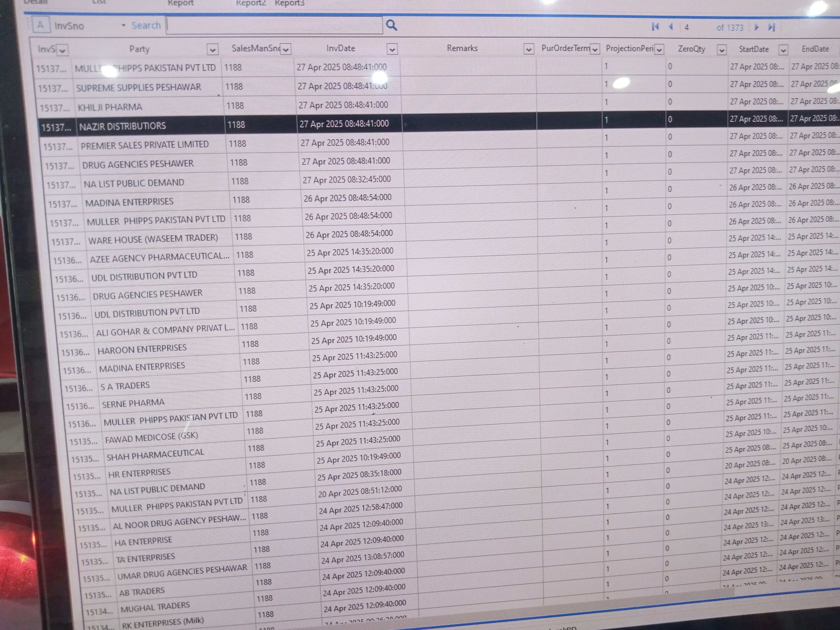
Task: Switch to the Report3 tab
Action: click(289, 3)
